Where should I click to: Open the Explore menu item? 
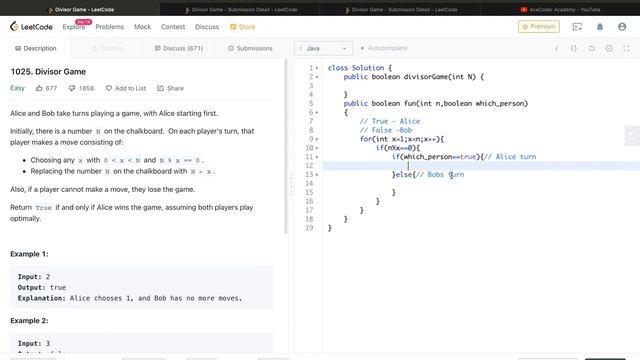pos(74,27)
